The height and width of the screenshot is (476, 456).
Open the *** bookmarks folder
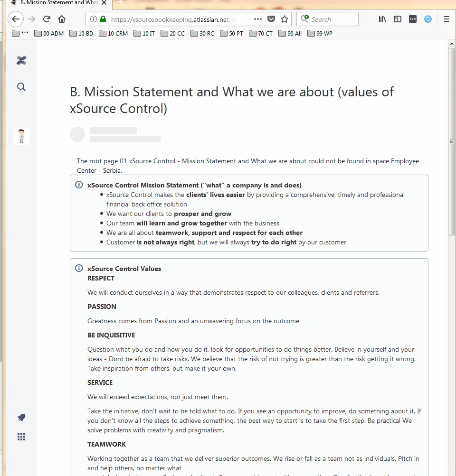20,33
